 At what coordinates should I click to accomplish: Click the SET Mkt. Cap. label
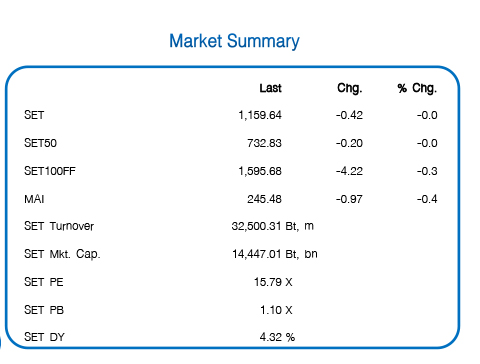[x=62, y=254]
